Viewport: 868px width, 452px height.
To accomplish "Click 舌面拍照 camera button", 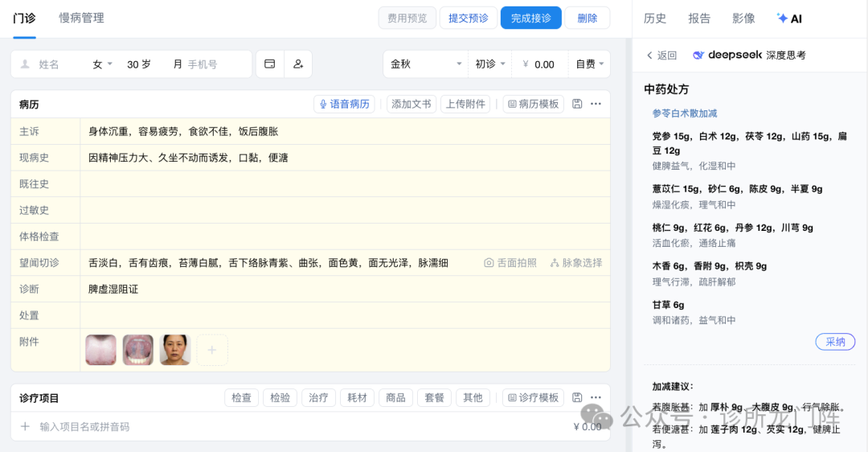I will pos(510,263).
